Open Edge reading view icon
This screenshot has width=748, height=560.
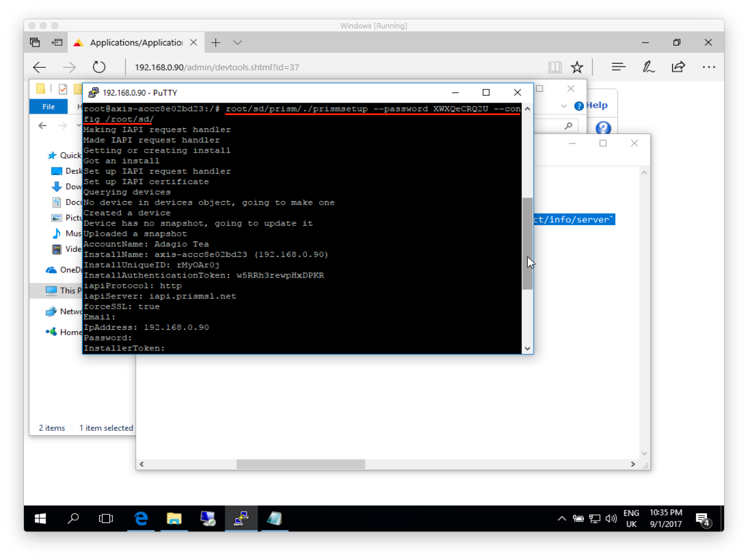(x=555, y=67)
